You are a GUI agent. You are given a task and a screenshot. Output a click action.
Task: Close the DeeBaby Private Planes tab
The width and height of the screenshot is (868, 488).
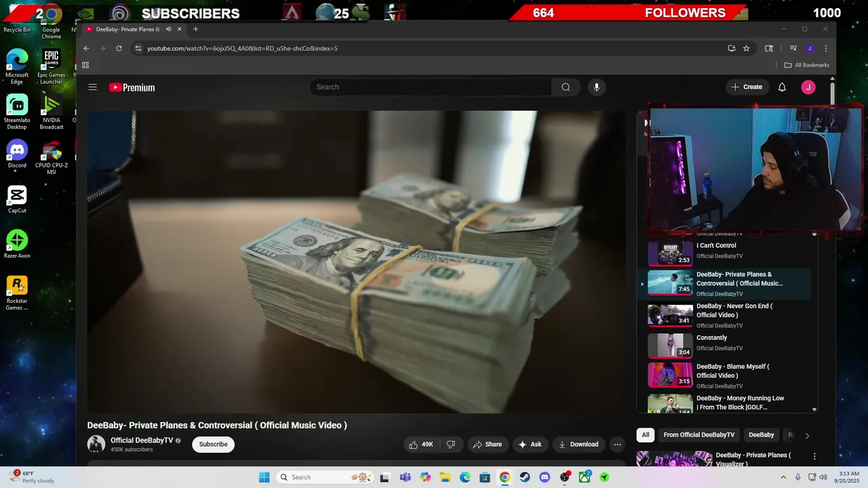pyautogui.click(x=180, y=29)
